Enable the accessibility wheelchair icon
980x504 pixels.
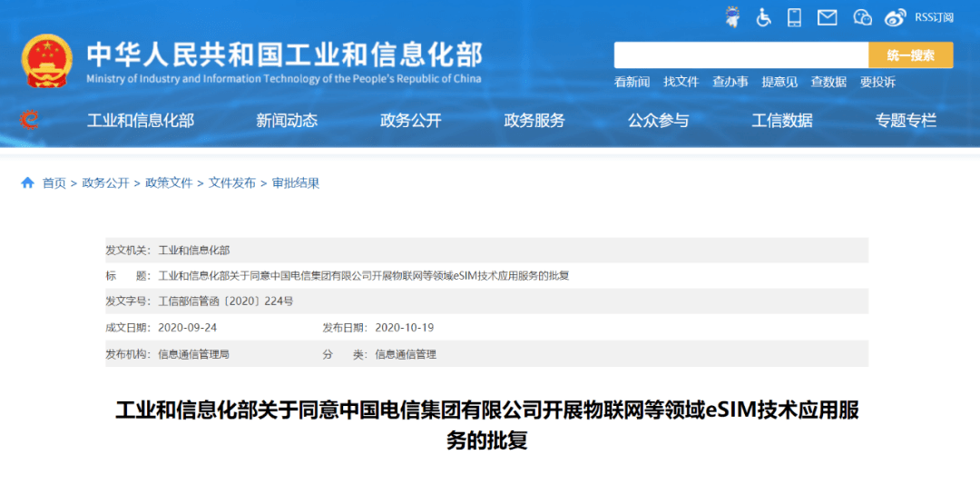tap(763, 17)
